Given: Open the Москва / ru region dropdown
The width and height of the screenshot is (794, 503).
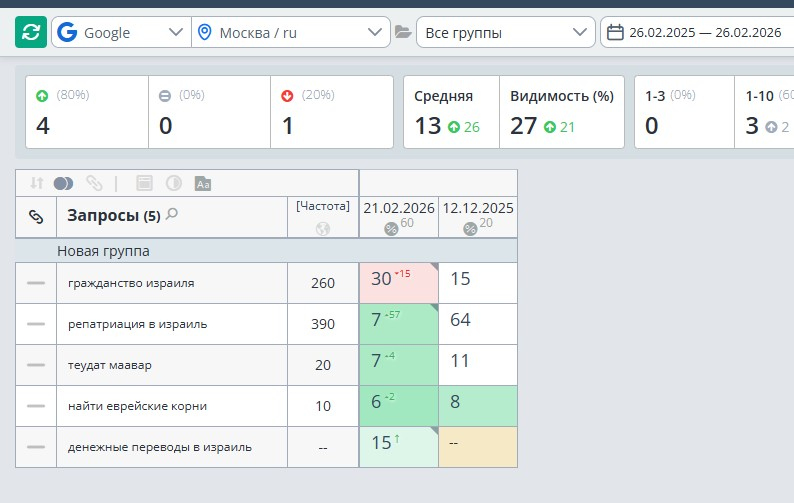Looking at the screenshot, I should 291,32.
